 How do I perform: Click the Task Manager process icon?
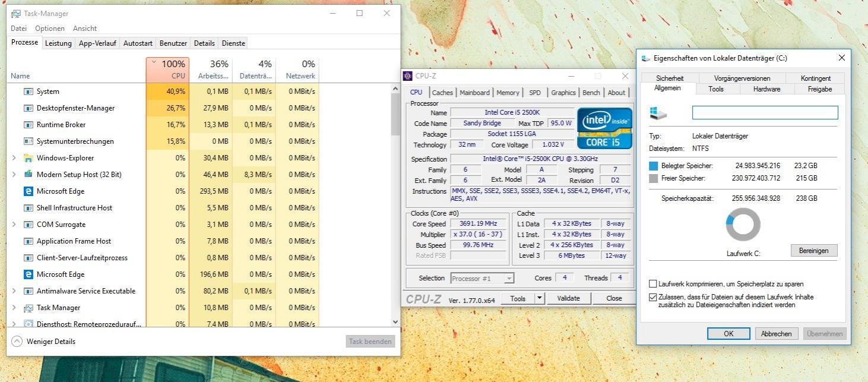pyautogui.click(x=28, y=308)
